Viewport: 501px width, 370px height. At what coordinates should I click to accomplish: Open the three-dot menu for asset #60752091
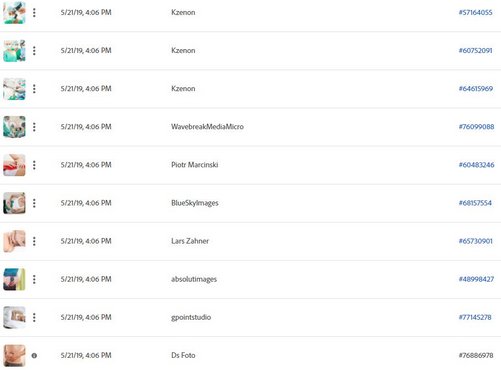(x=34, y=51)
